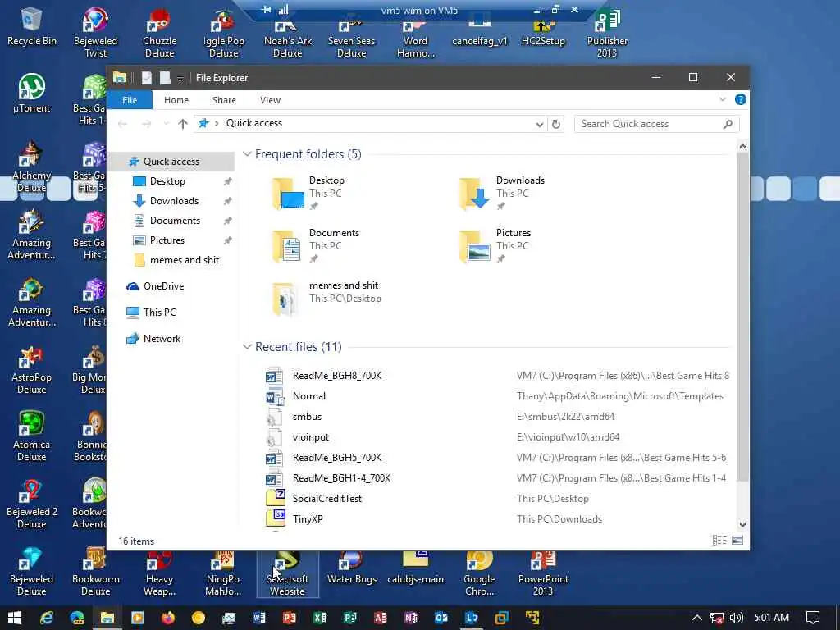Open the Action Center notifications icon

pyautogui.click(x=813, y=618)
